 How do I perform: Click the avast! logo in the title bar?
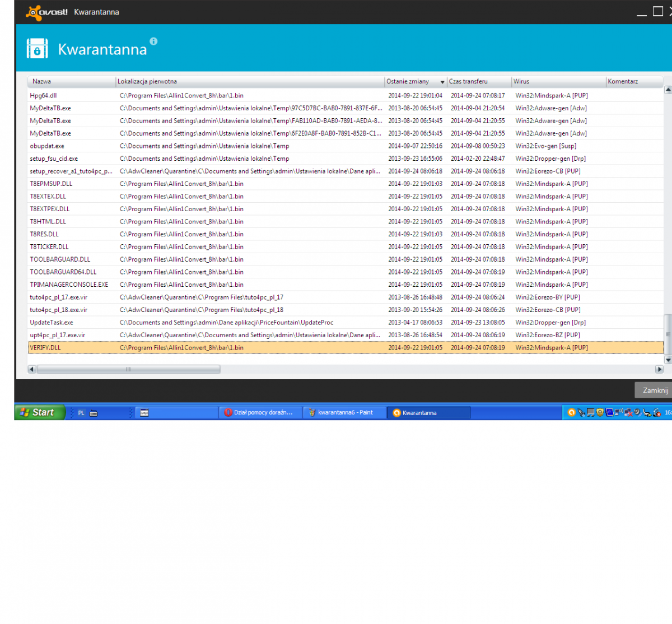click(x=47, y=12)
